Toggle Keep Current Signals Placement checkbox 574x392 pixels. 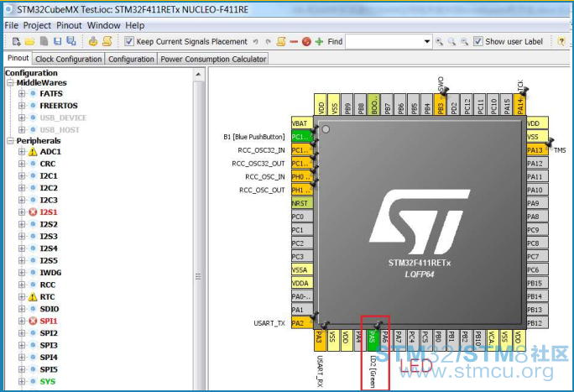(129, 41)
